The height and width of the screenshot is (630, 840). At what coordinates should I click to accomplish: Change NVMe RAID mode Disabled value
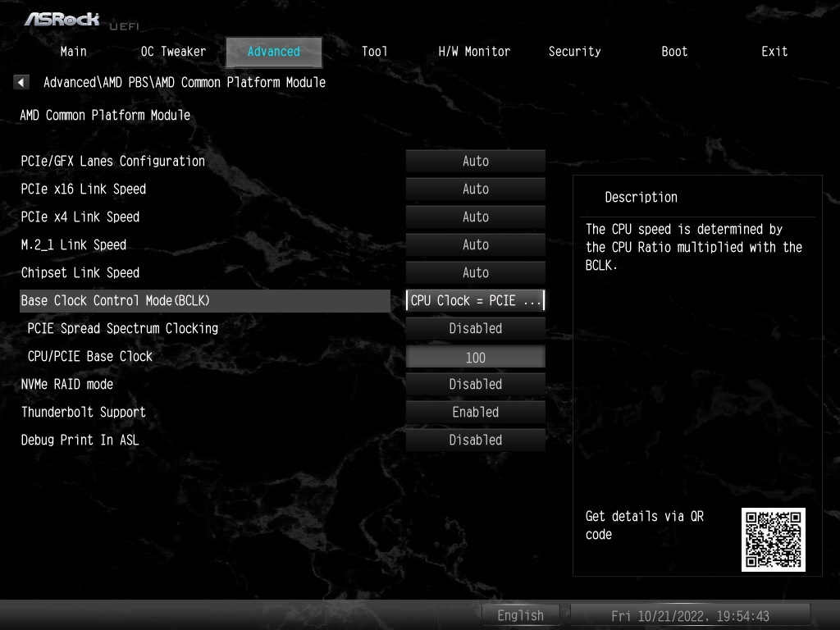pos(475,384)
